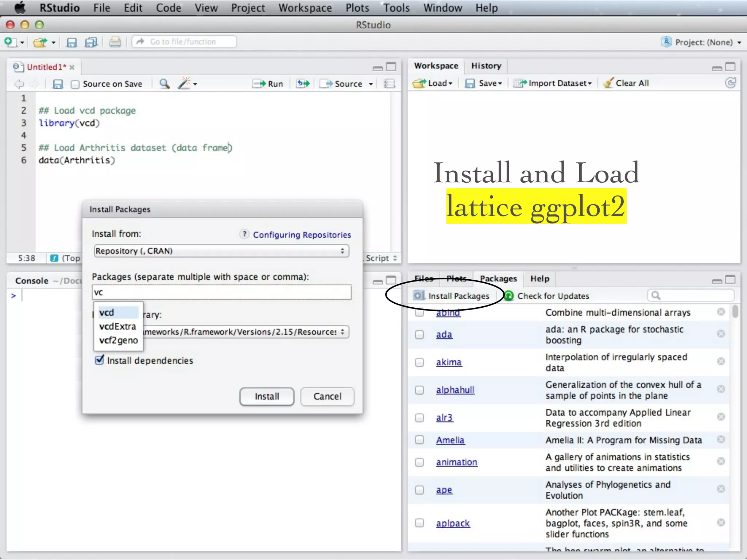The height and width of the screenshot is (560, 747).
Task: Open the Source button dropdown arrow
Action: click(x=371, y=84)
